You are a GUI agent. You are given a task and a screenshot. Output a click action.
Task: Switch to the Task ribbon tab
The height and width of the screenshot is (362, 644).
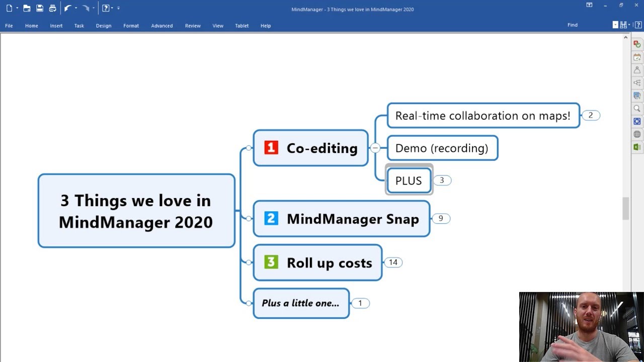[79, 26]
